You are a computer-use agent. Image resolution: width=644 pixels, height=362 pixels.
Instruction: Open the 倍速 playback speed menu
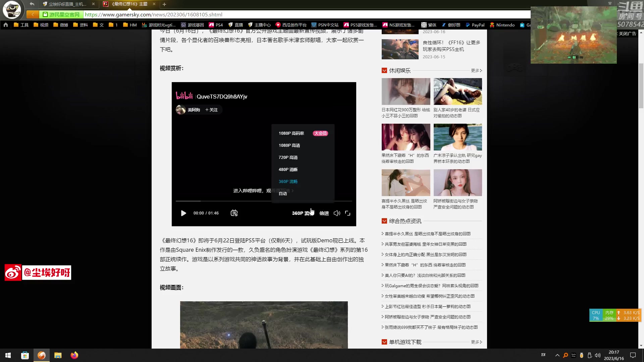(324, 213)
